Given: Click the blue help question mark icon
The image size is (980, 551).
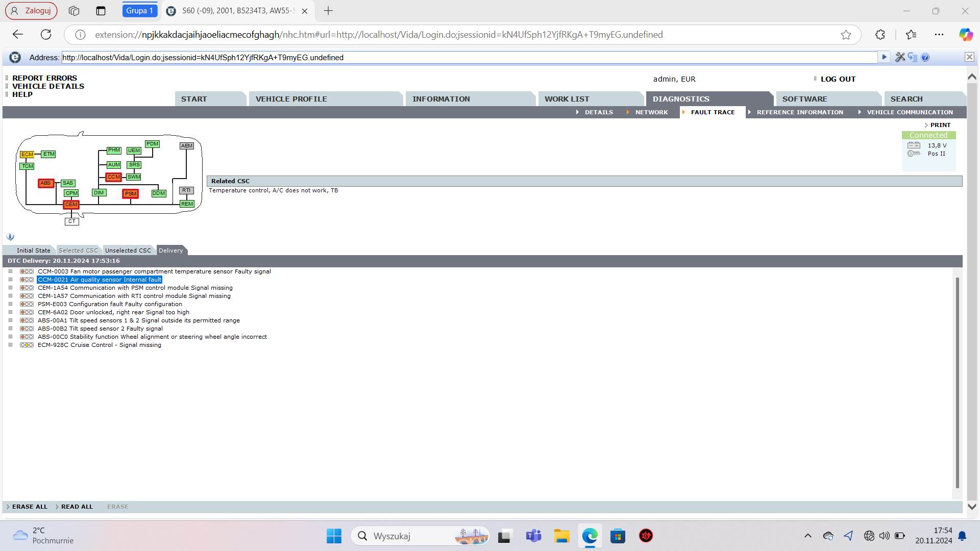Looking at the screenshot, I should [x=925, y=57].
